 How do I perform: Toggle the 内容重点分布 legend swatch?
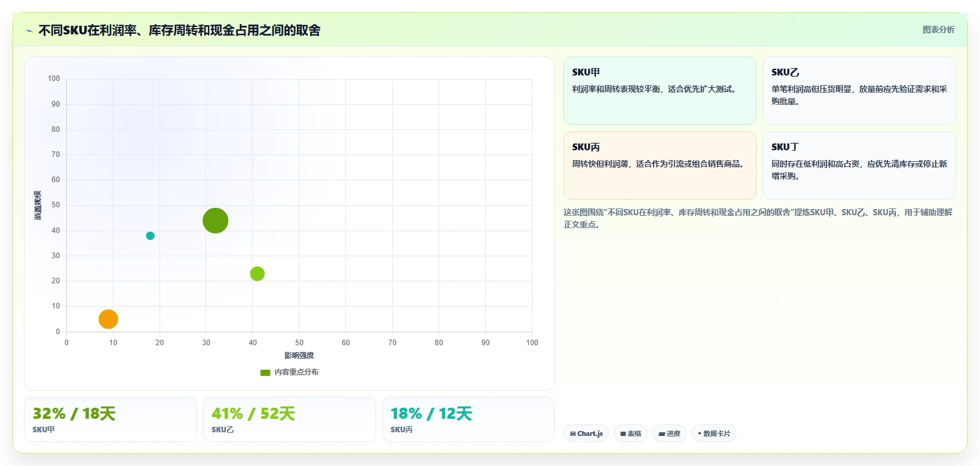click(x=265, y=372)
